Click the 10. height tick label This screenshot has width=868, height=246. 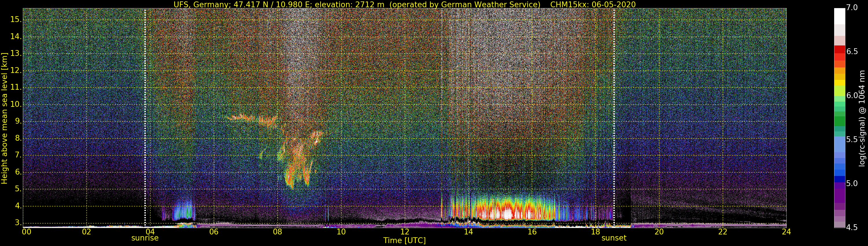pos(16,104)
